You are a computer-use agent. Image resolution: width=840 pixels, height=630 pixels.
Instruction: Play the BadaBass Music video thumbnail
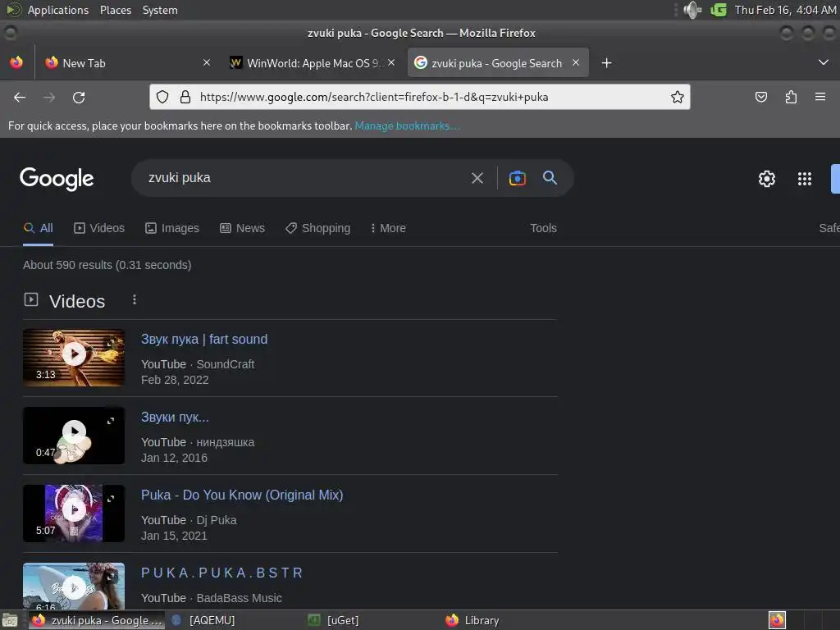(74, 586)
